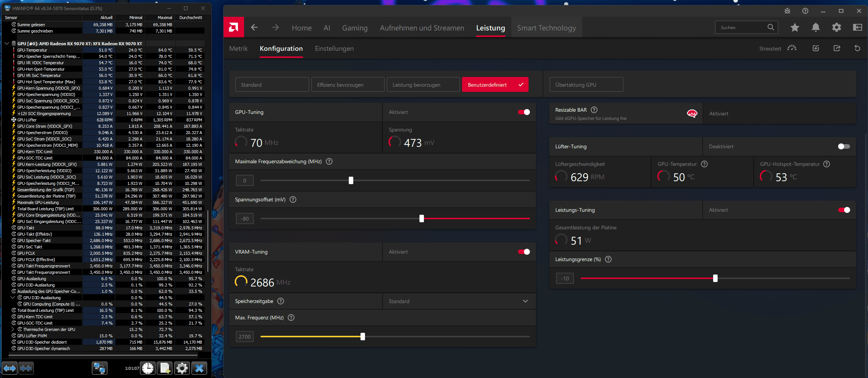Open HWiNFO sensor settings gear

(x=182, y=368)
